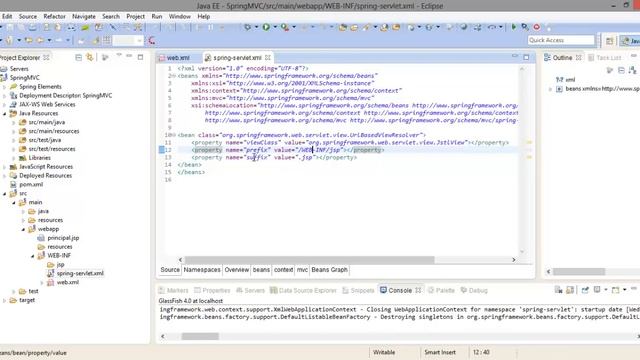Expand the target folder

coord(4,300)
